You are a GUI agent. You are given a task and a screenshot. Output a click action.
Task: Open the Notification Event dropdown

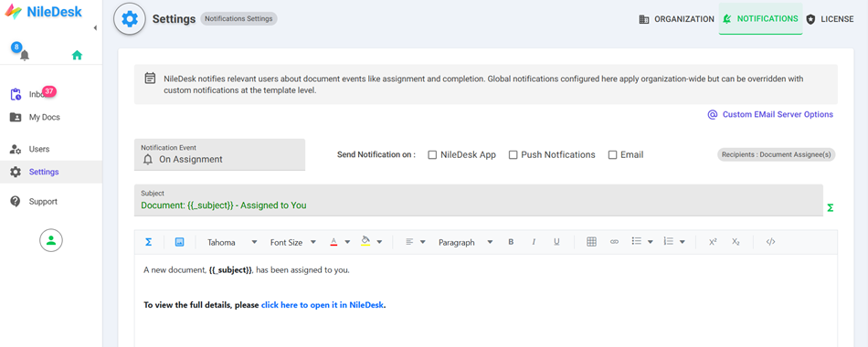coord(220,154)
